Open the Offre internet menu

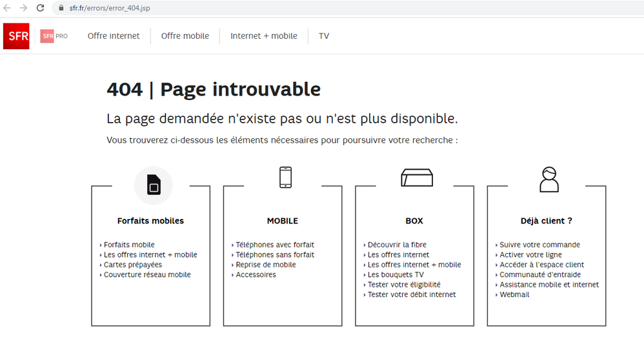tap(114, 36)
